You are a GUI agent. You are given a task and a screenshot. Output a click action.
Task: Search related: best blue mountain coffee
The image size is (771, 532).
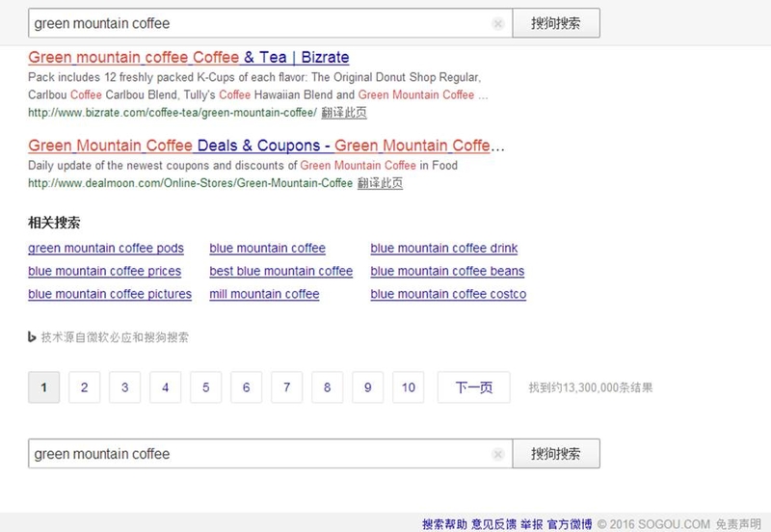pos(281,272)
